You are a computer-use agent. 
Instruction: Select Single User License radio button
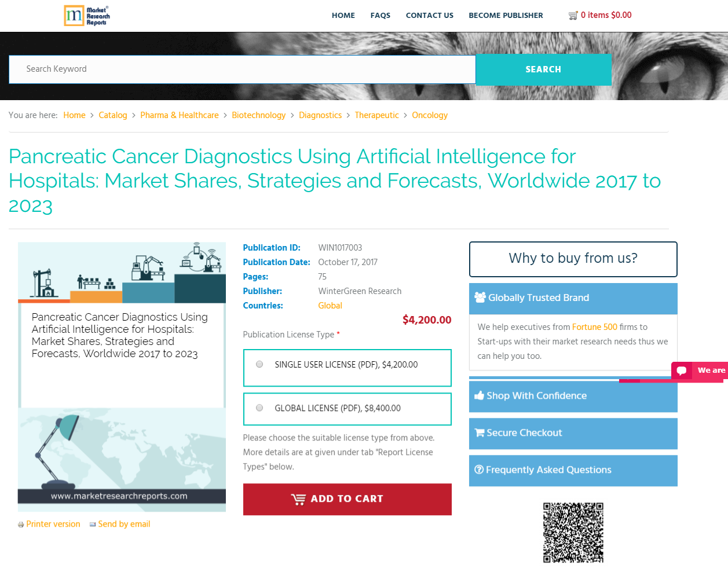(259, 364)
